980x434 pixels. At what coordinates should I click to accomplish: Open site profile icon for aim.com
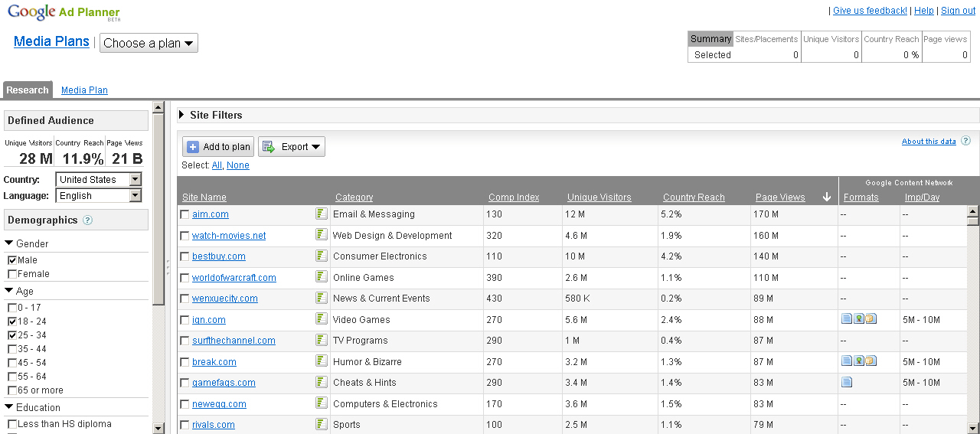(322, 214)
